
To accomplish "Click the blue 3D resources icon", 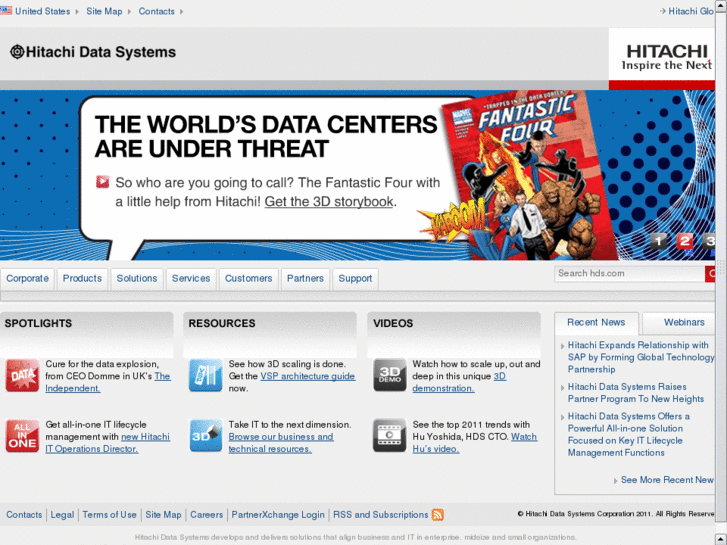I will (x=206, y=436).
